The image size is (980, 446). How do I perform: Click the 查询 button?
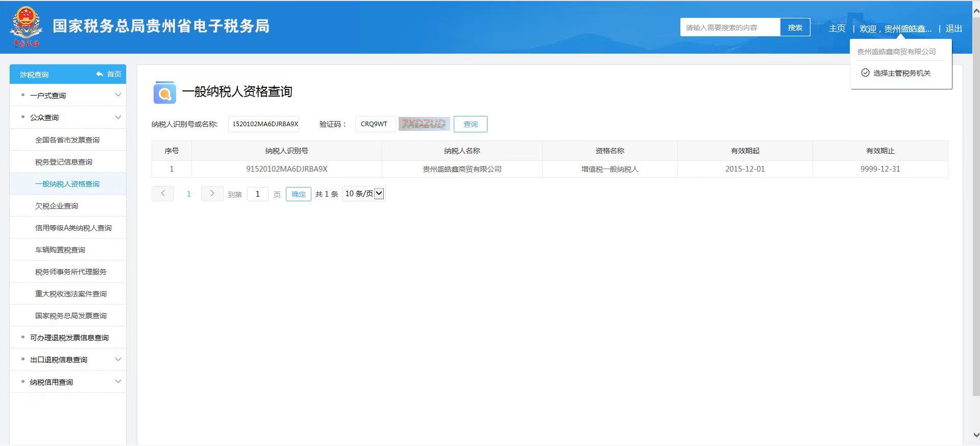point(470,124)
